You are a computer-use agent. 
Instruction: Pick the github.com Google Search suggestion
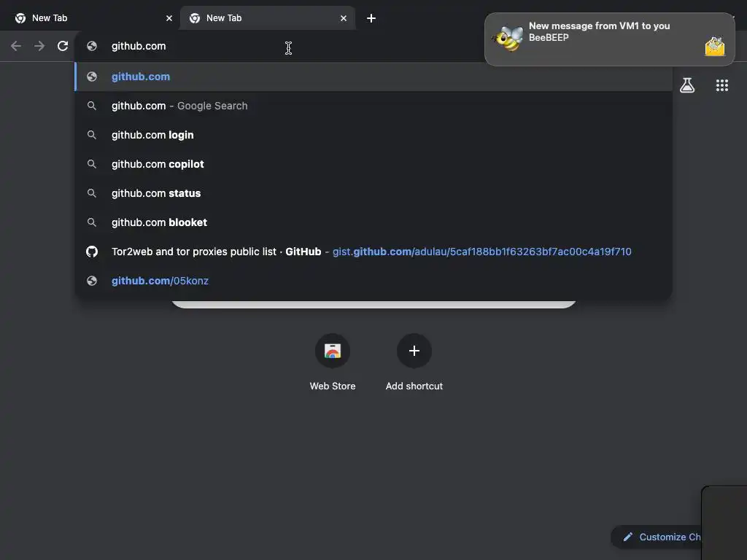373,106
